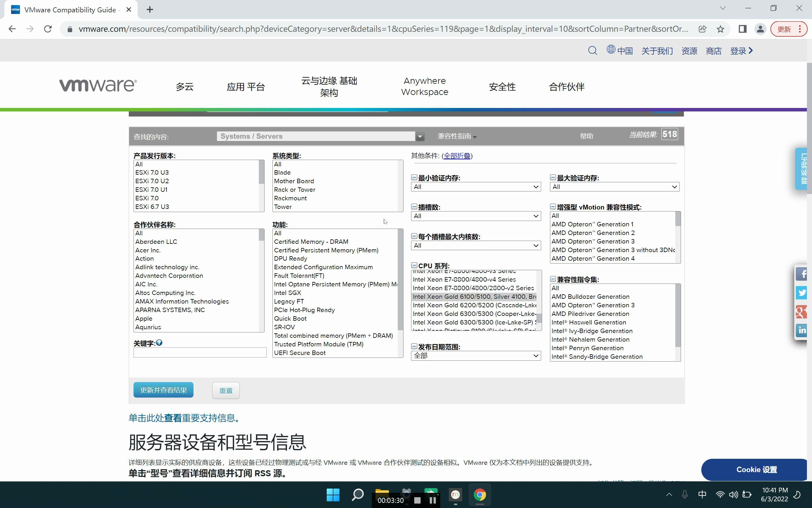Click the 关键字 keyword input field

click(x=200, y=352)
